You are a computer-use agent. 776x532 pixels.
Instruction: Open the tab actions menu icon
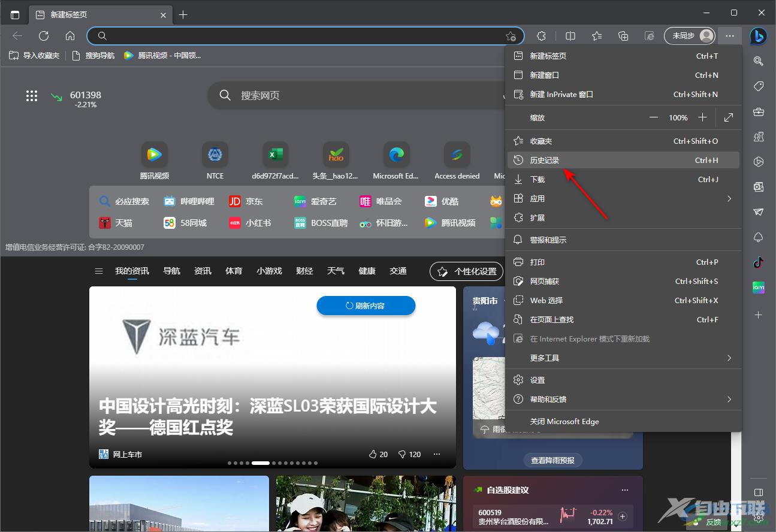(x=15, y=14)
